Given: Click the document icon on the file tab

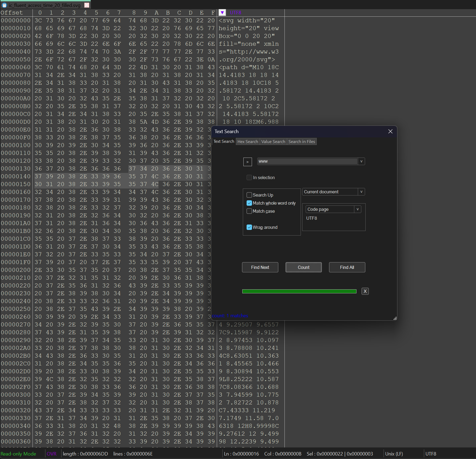Looking at the screenshot, I should click(4, 5).
